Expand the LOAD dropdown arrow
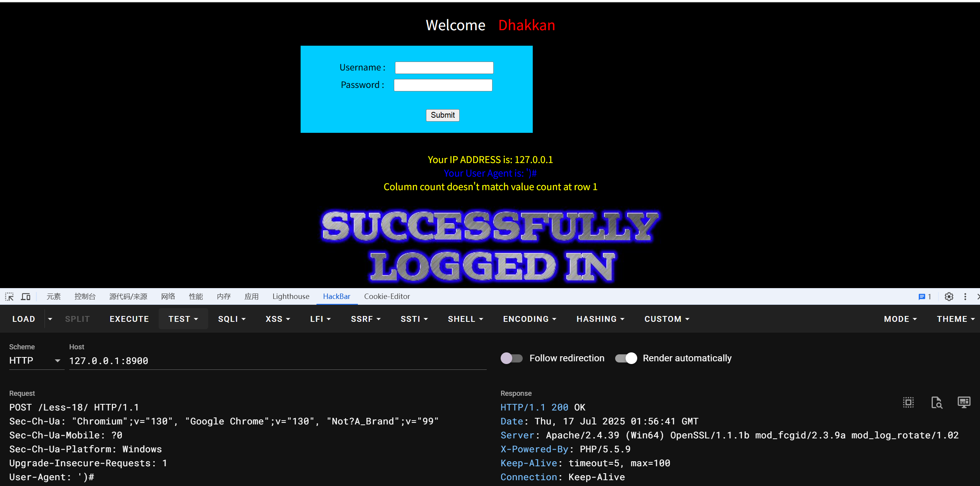This screenshot has height=486, width=980. coord(50,319)
